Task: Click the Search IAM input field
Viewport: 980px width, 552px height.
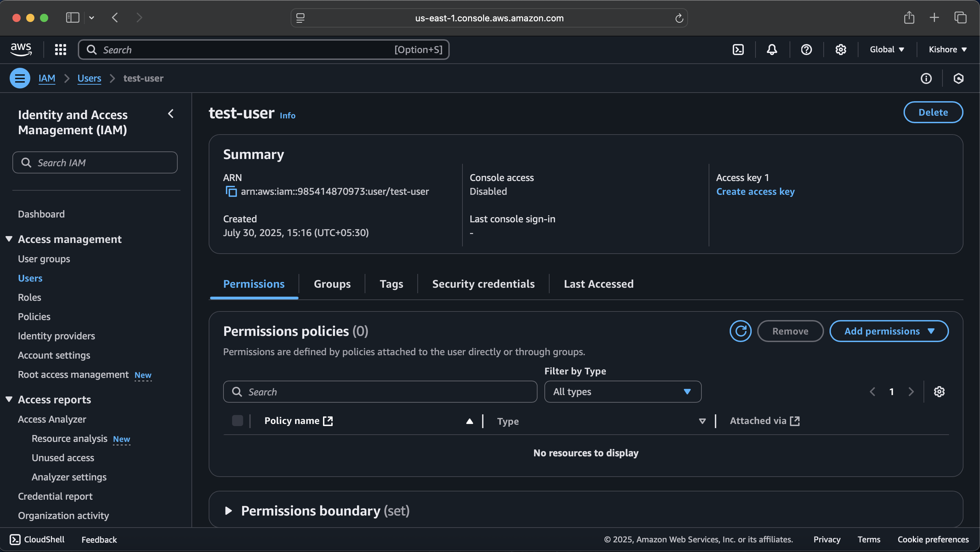Action: pos(95,163)
